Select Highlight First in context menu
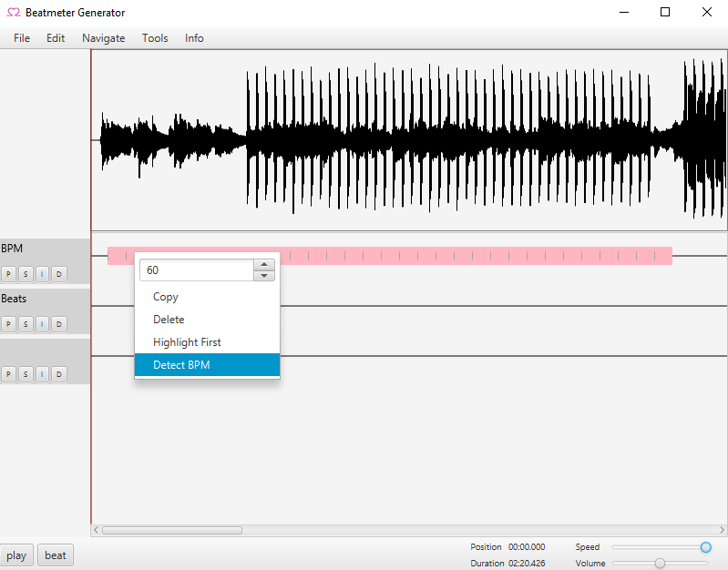This screenshot has width=728, height=570. (x=207, y=342)
